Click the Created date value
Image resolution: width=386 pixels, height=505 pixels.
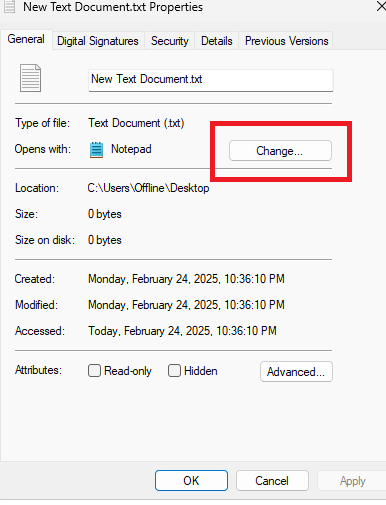click(x=186, y=279)
